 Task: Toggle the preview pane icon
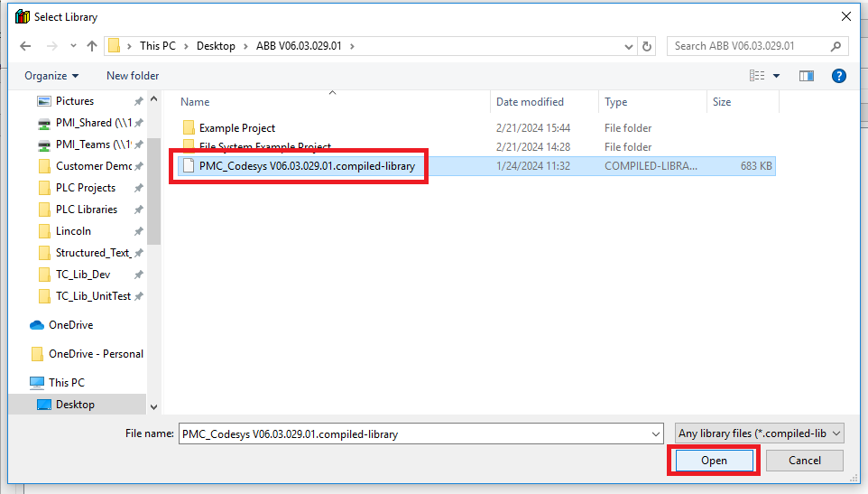[806, 76]
